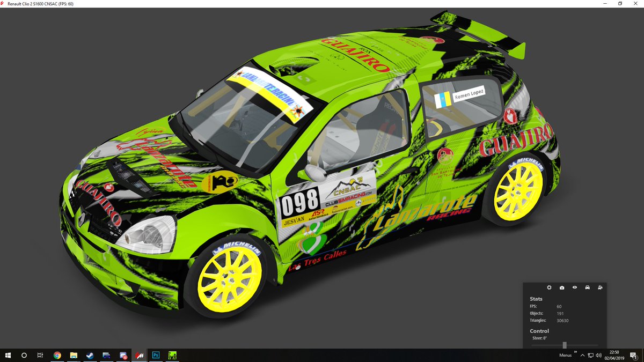
Task: Click the app logo in title bar
Action: [x=3, y=4]
